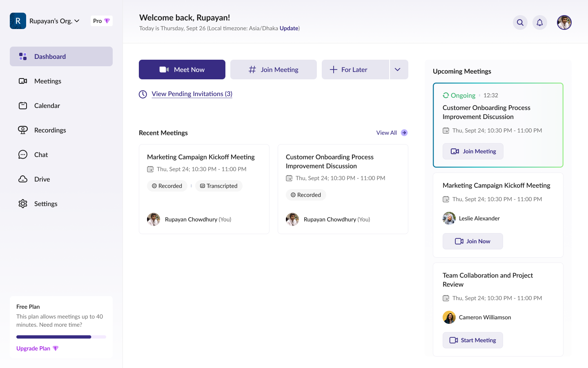
Task: Click the Join Meeting hashtag button
Action: 274,70
